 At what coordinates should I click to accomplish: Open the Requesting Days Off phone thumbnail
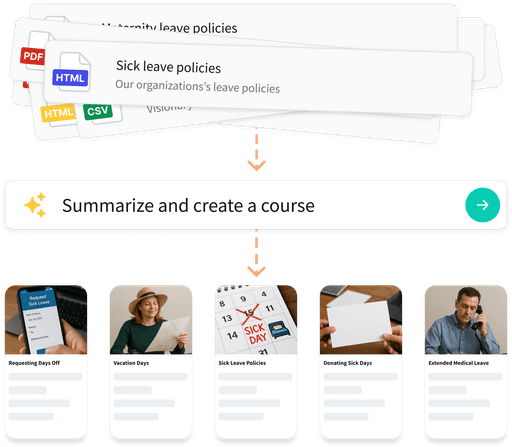(x=46, y=319)
